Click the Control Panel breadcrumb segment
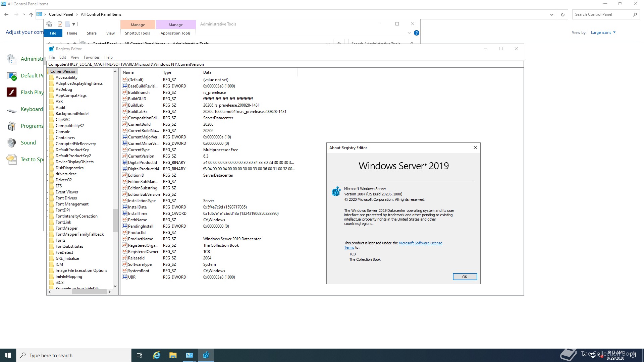This screenshot has height=362, width=644. [x=61, y=14]
